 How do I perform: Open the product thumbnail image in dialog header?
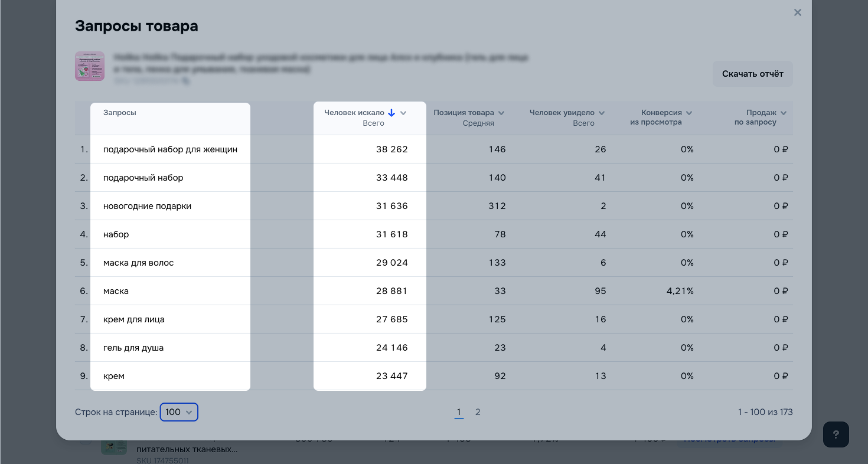point(90,66)
